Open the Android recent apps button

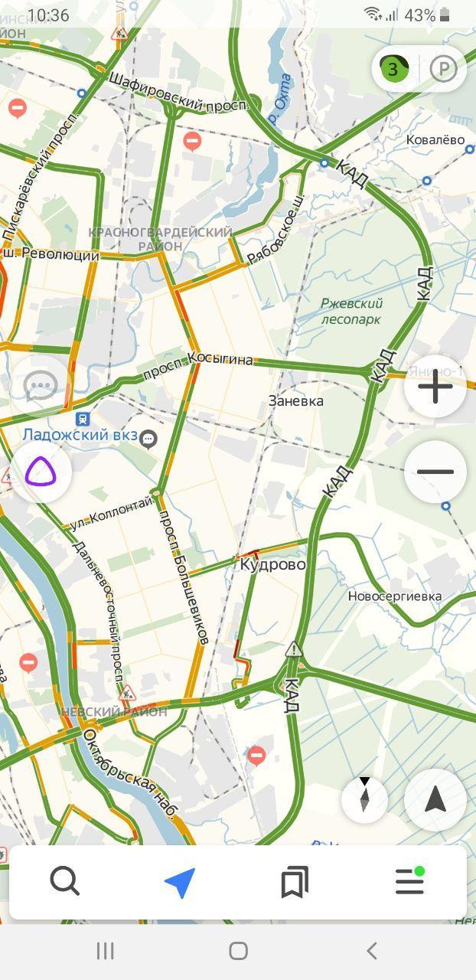105,951
